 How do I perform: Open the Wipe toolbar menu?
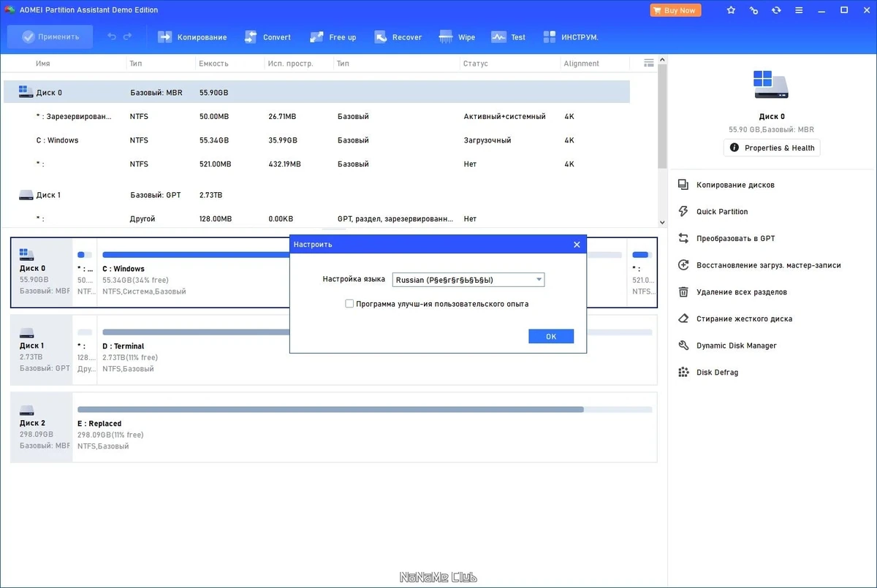(457, 37)
